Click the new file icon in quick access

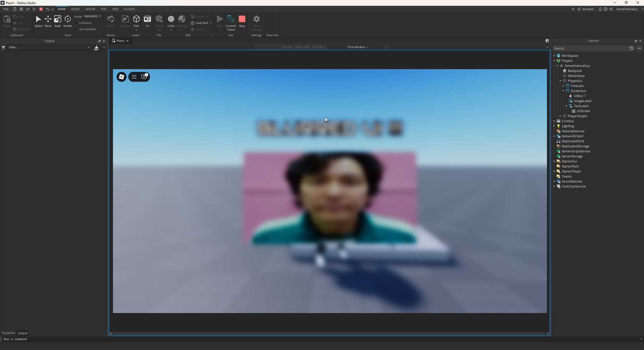click(15, 9)
